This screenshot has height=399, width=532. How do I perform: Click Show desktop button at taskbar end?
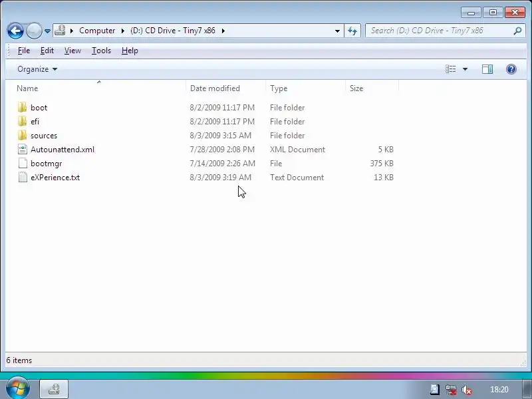tap(527, 389)
